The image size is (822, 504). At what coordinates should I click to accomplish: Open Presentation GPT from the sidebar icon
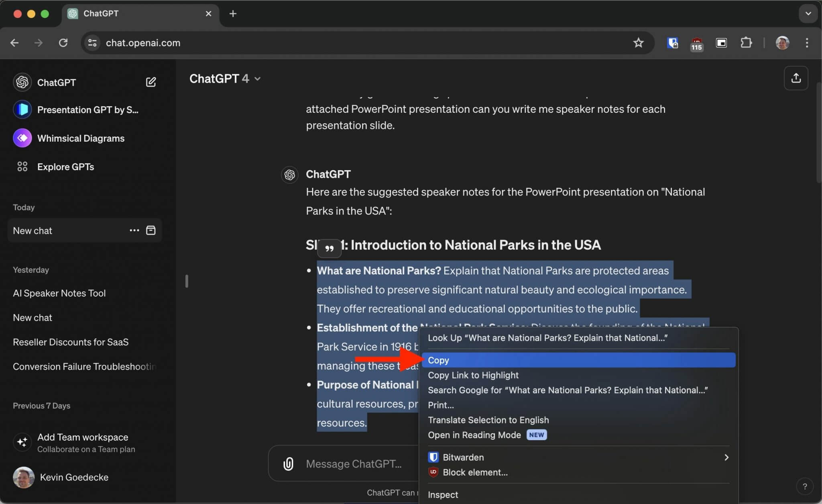click(22, 109)
